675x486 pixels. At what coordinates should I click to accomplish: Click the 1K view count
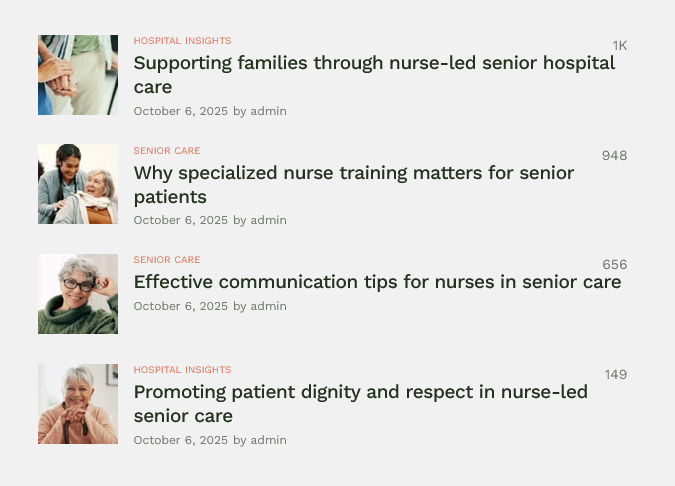[x=619, y=46]
